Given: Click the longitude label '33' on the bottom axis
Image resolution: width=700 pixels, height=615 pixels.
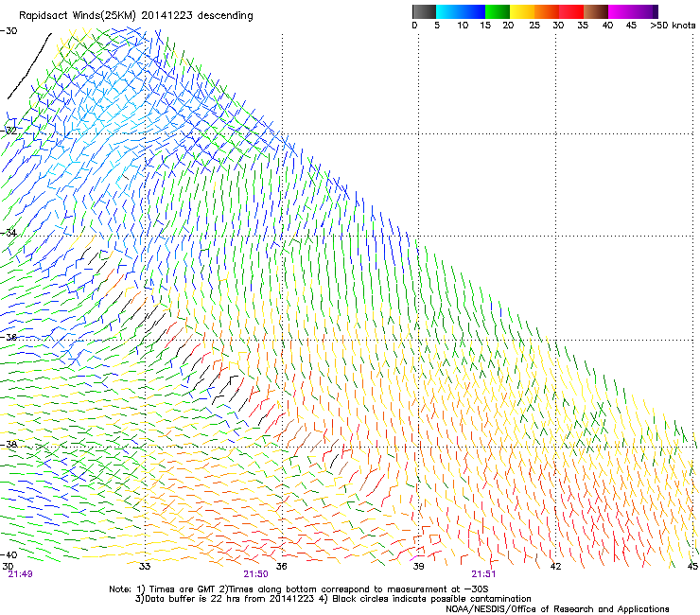Looking at the screenshot, I should 145,567.
